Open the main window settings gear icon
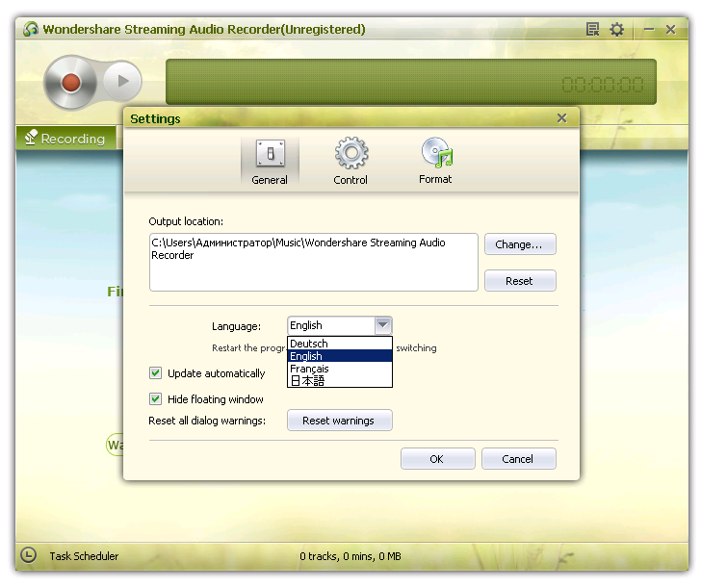This screenshot has height=588, width=701. pyautogui.click(x=617, y=30)
